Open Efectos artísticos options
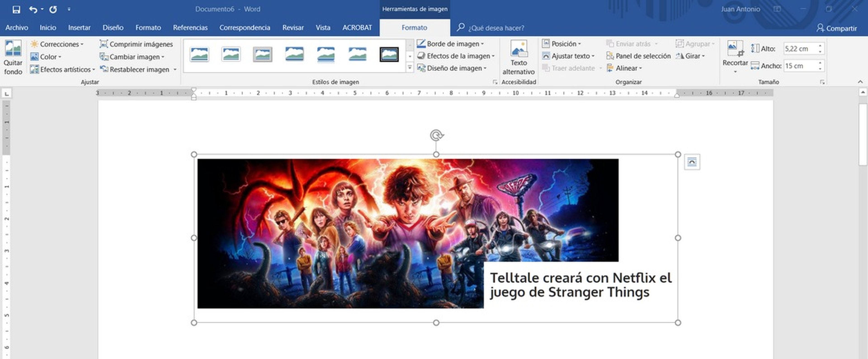 pos(62,69)
